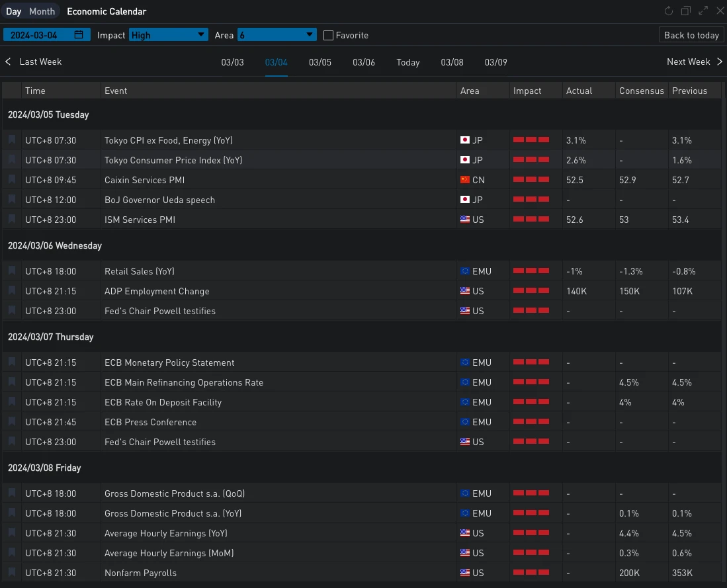
Task: Select the 03/05 date tab
Action: tap(320, 63)
